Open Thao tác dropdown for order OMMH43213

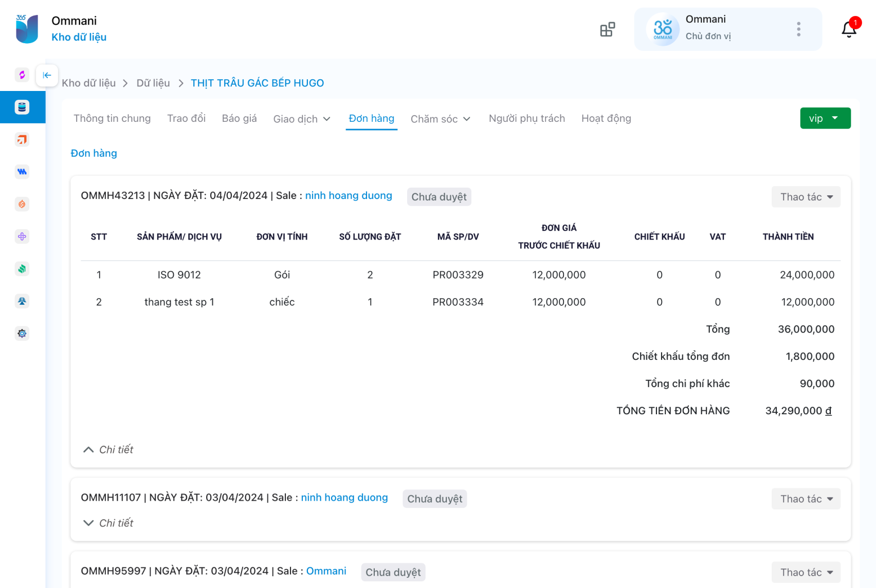coord(806,197)
